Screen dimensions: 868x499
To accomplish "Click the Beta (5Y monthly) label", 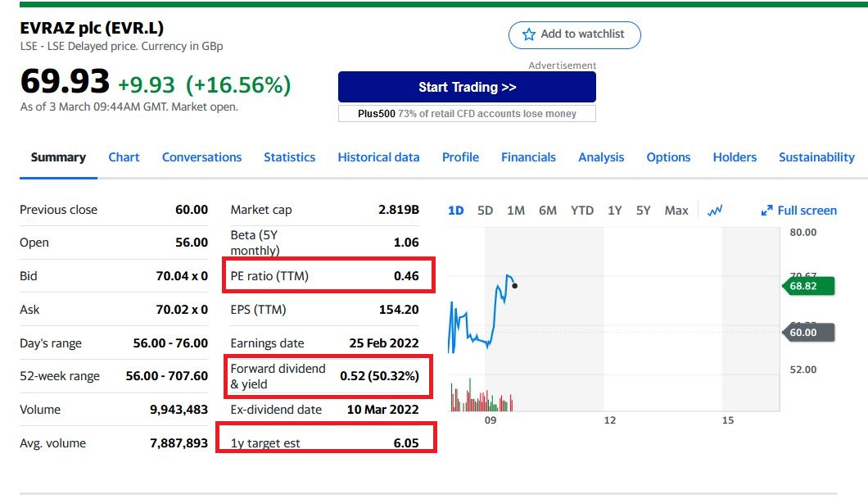I will point(255,243).
